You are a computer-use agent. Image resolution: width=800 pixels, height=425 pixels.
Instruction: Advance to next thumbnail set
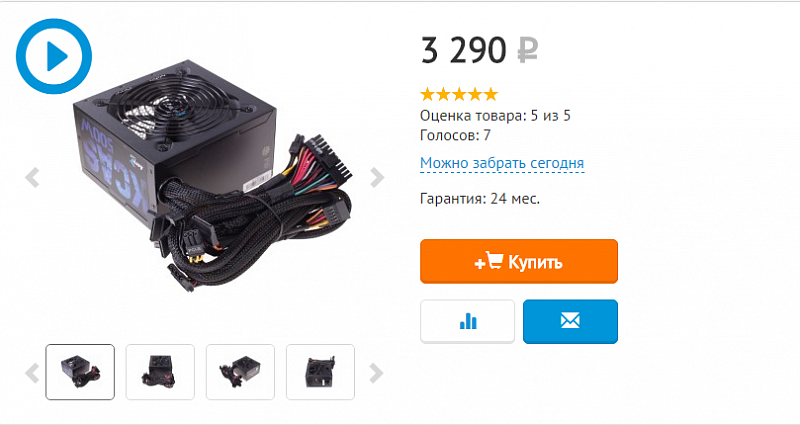click(376, 373)
